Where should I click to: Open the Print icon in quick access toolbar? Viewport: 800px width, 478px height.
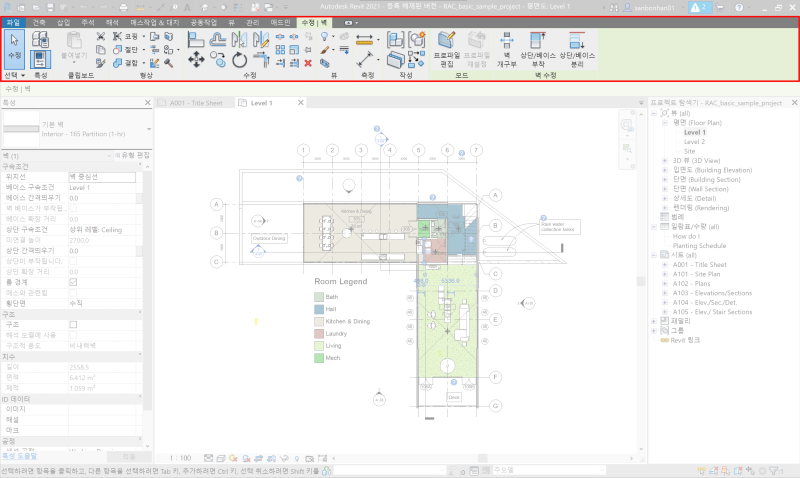pos(123,8)
